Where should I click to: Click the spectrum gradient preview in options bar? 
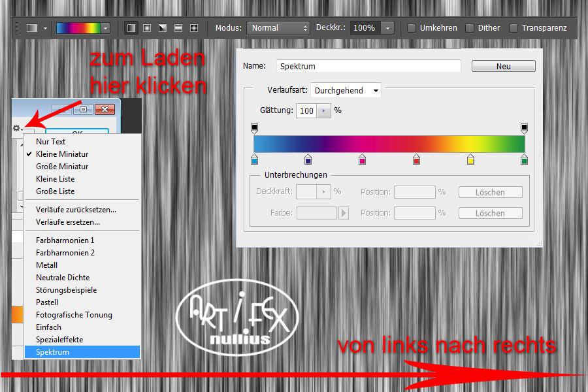point(78,28)
